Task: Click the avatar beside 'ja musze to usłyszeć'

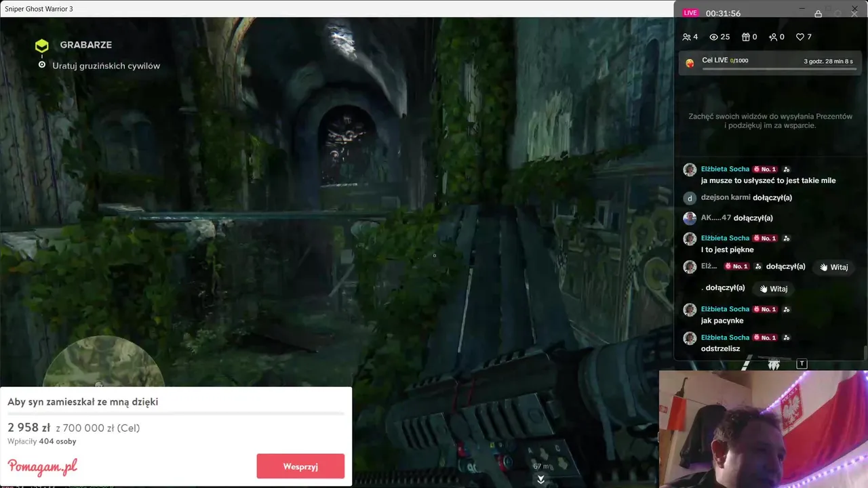Action: 690,170
